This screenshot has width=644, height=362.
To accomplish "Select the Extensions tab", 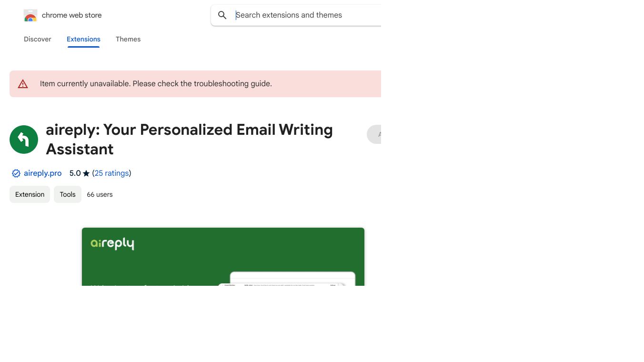I will tap(83, 39).
